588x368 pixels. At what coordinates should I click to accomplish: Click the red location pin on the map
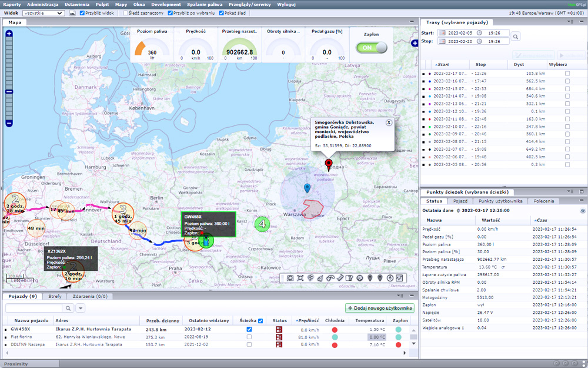(329, 165)
